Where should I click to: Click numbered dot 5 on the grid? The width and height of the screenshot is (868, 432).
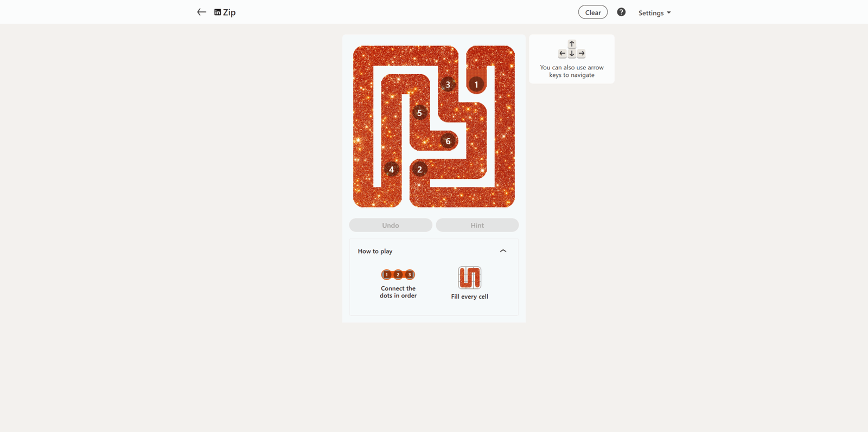[419, 113]
